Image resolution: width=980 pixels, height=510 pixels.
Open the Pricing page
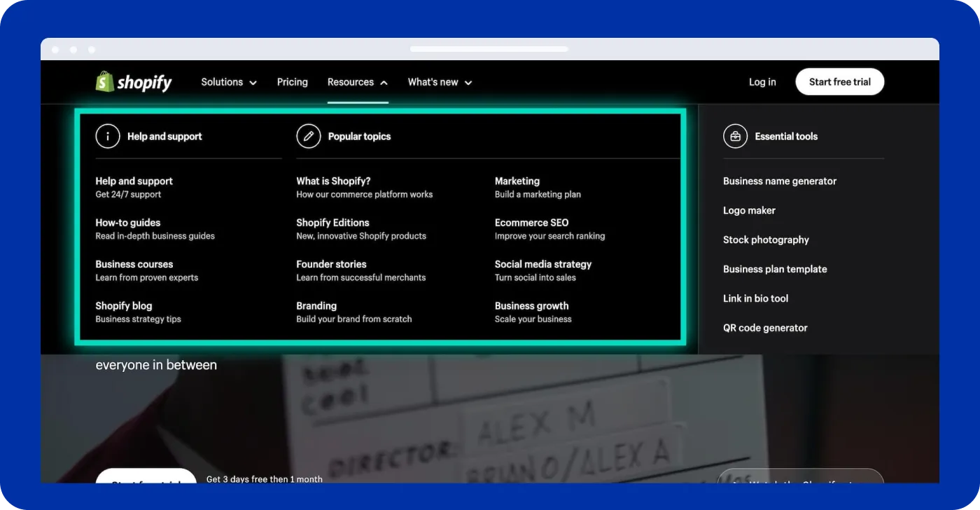tap(292, 82)
